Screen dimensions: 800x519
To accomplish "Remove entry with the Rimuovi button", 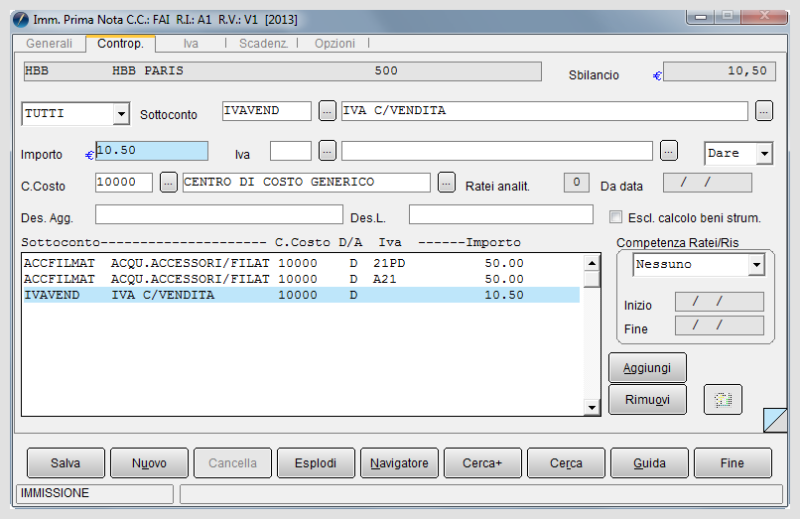I will (647, 399).
